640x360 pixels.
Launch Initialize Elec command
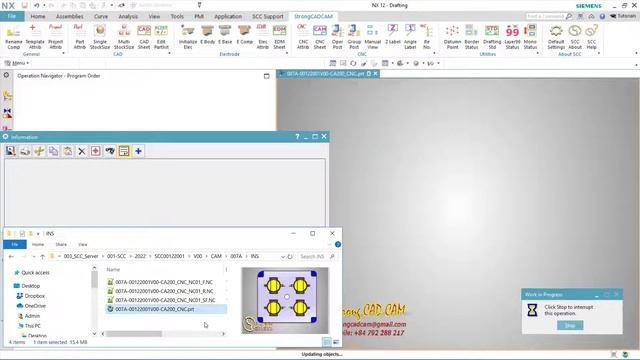(x=188, y=37)
